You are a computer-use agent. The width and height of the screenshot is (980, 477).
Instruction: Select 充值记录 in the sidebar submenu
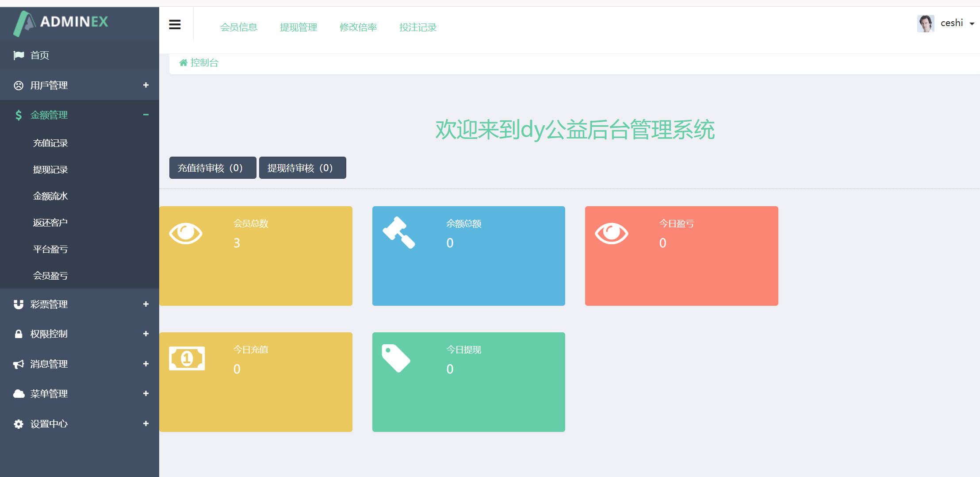(x=50, y=143)
